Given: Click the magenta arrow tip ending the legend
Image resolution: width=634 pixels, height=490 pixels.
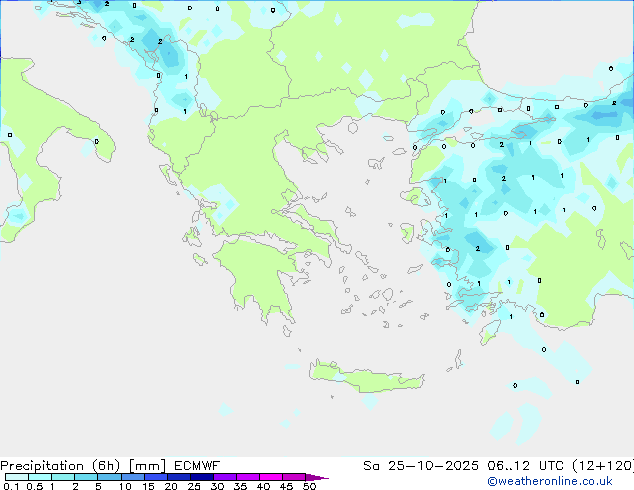Looking at the screenshot, I should [x=323, y=478].
